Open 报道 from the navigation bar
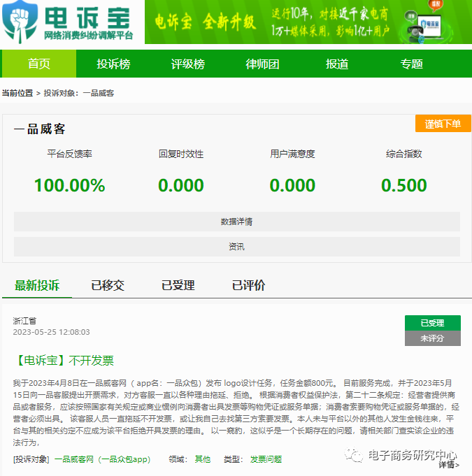The width and height of the screenshot is (472, 476). click(x=337, y=64)
